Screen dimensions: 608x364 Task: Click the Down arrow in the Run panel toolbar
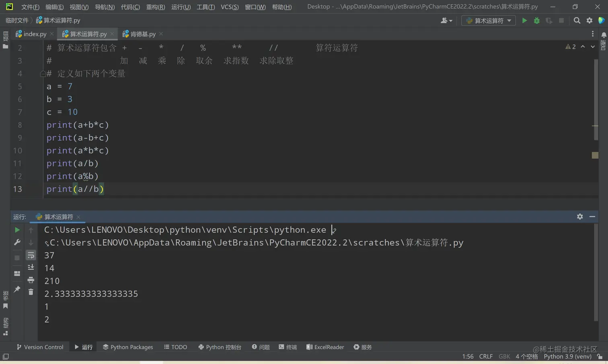coord(31,243)
